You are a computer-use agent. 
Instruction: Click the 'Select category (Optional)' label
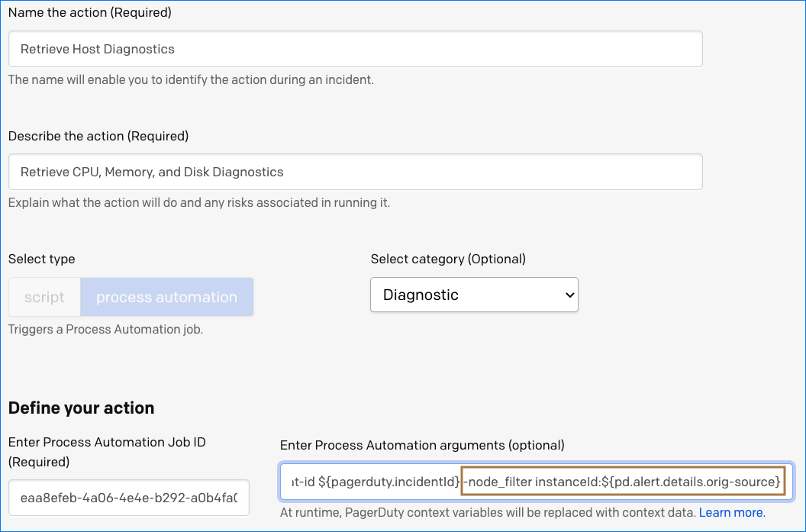(448, 259)
